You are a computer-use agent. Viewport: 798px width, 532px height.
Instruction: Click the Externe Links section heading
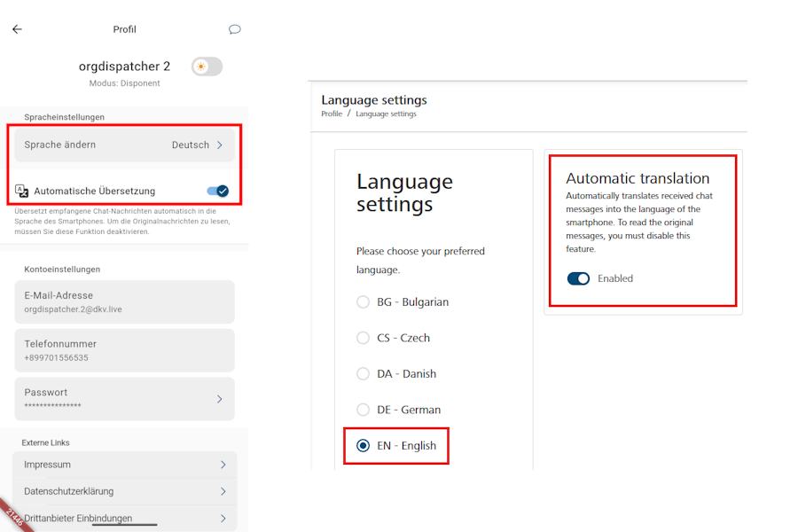[x=46, y=443]
